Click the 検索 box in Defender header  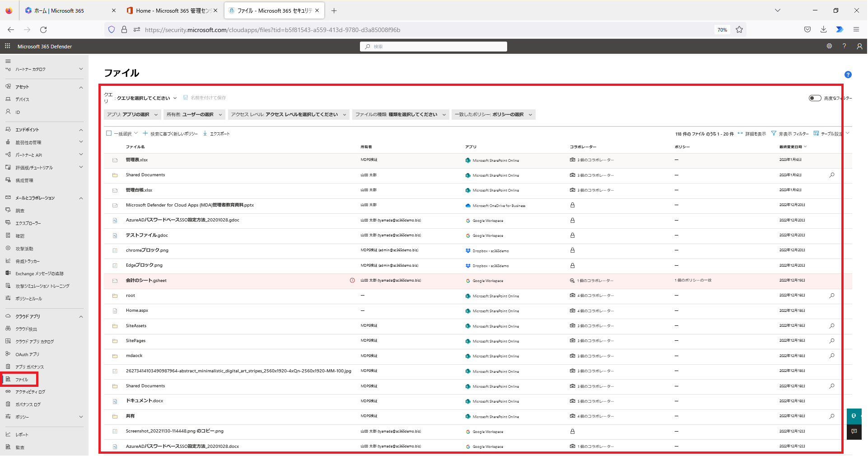click(434, 47)
